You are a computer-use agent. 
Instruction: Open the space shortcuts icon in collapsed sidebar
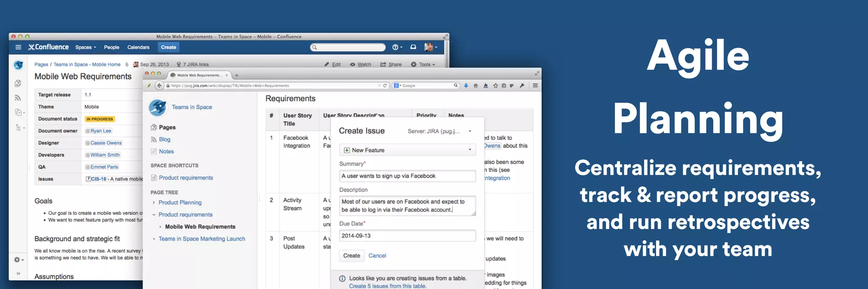[x=19, y=113]
